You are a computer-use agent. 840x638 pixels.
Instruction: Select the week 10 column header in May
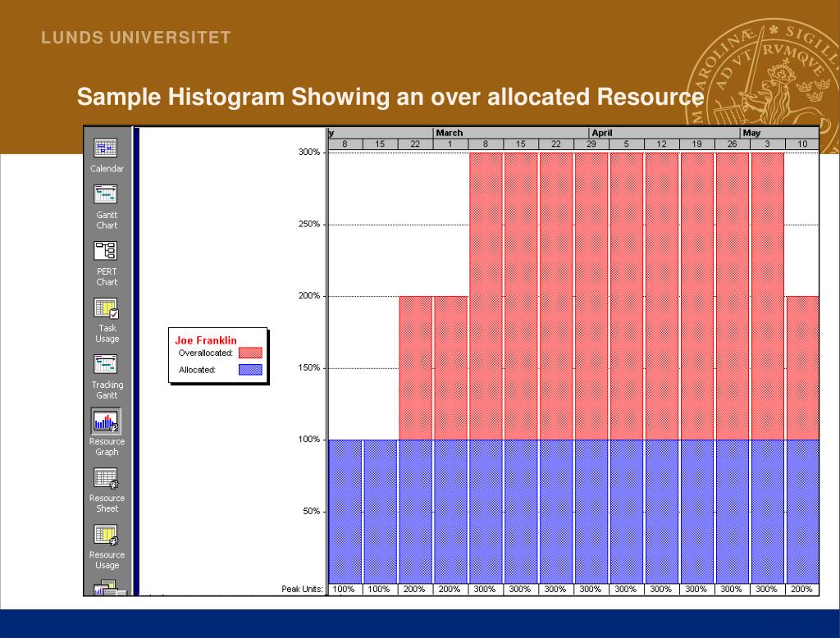click(x=802, y=144)
